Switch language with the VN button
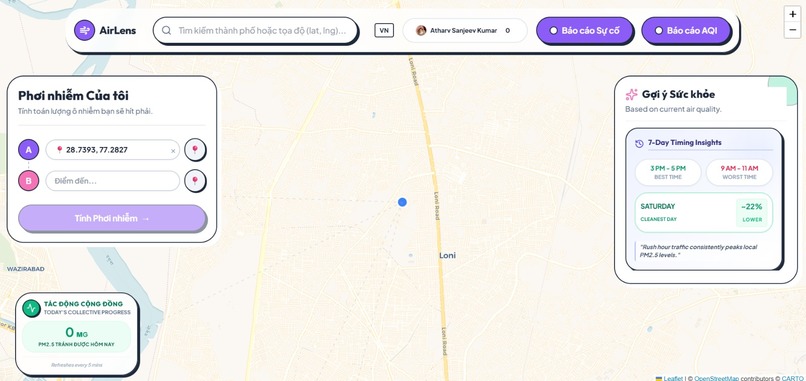Screen dimensions: 806x381 (x=384, y=30)
